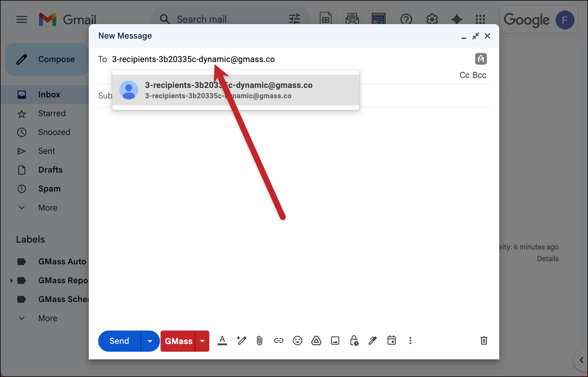Discard draft with trash icon
This screenshot has width=588, height=377.
tap(484, 341)
